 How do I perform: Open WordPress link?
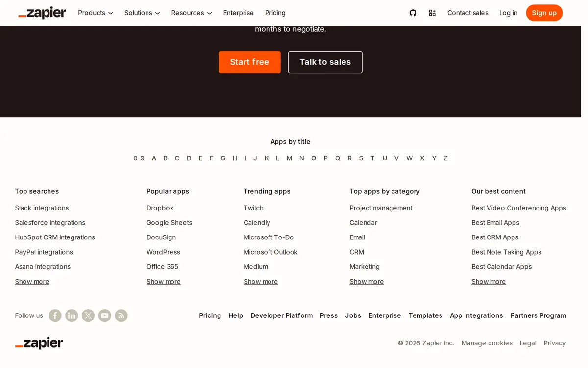164,252
